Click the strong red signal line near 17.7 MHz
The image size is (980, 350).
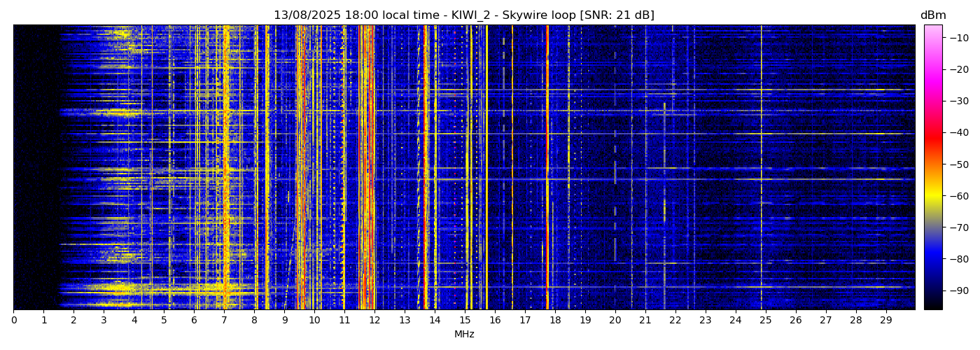click(x=547, y=168)
